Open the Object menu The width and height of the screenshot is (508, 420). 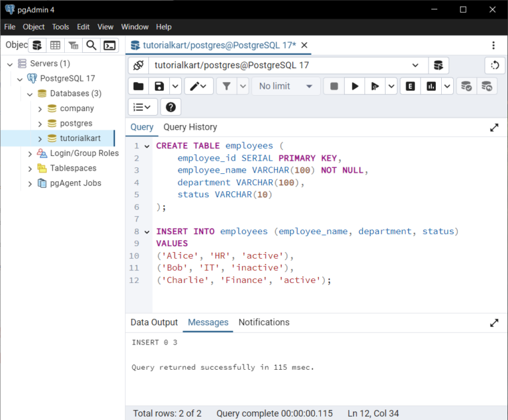(x=34, y=27)
